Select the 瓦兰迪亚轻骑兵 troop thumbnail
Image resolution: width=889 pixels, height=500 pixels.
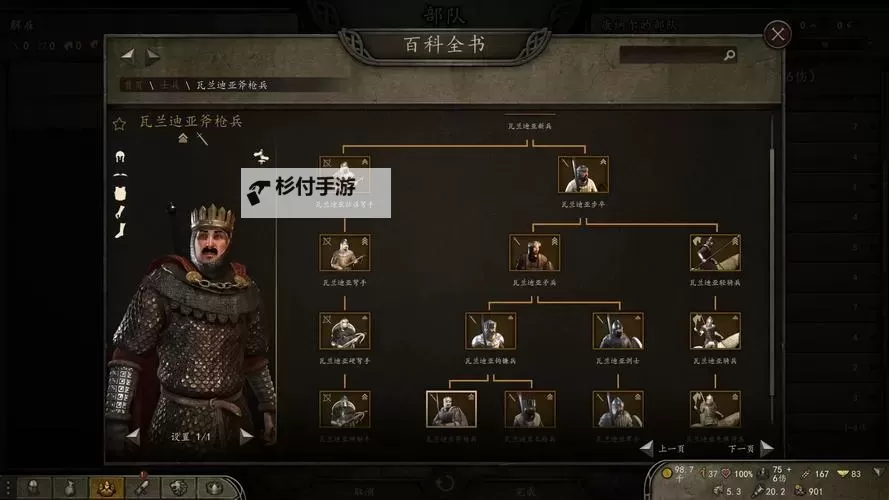(715, 253)
